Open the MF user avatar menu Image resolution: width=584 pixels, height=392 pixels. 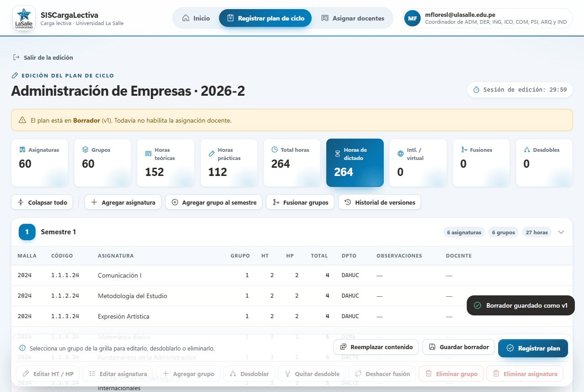pyautogui.click(x=412, y=18)
